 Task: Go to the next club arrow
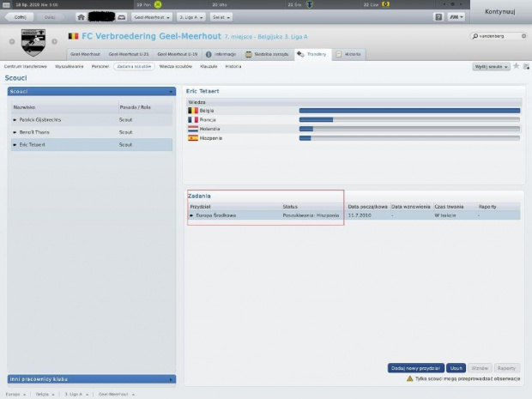pos(54,41)
